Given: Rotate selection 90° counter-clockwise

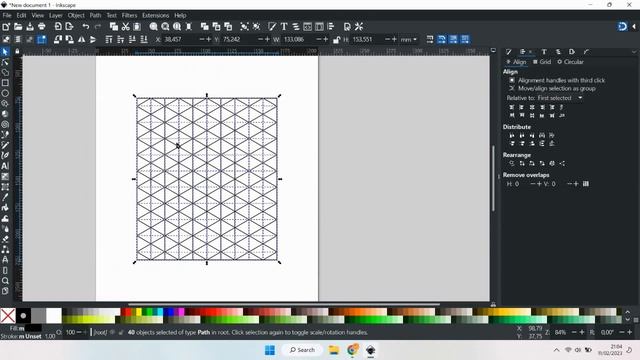Looking at the screenshot, I should [58, 40].
